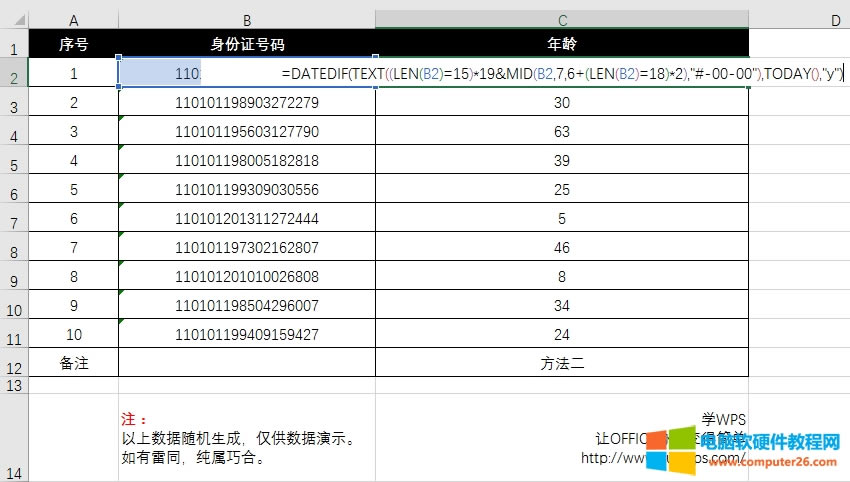
Task: Select ID cell 110101199409159427
Action: tap(247, 334)
